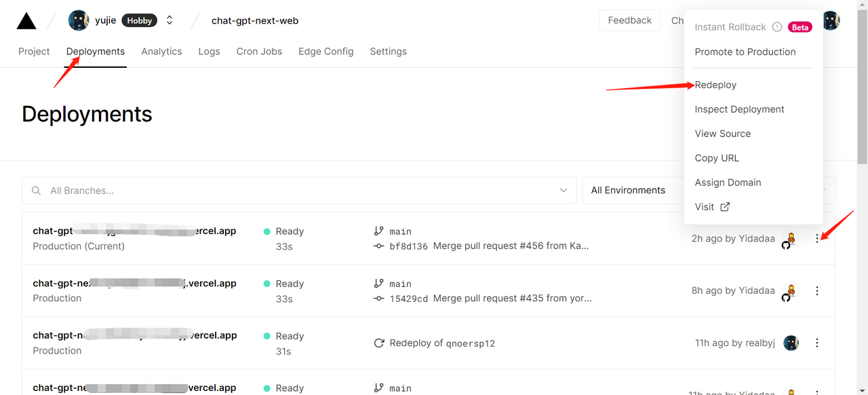Image resolution: width=868 pixels, height=395 pixels.
Task: Click Visit with external link icon
Action: pos(712,207)
